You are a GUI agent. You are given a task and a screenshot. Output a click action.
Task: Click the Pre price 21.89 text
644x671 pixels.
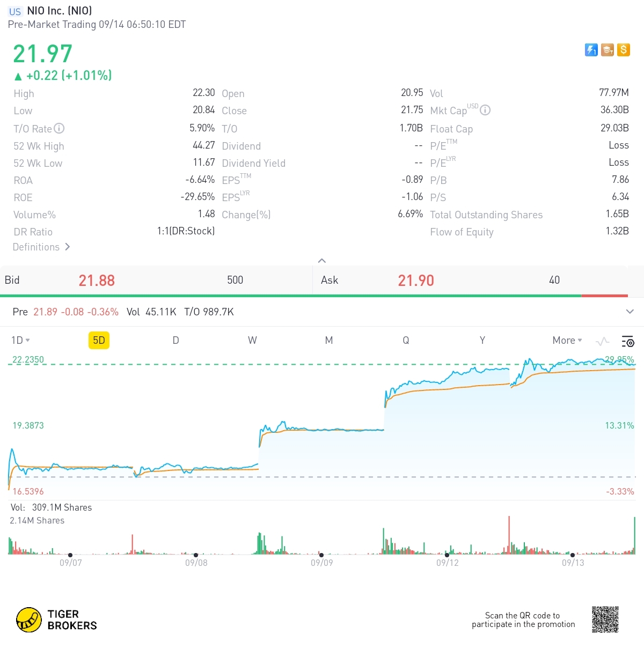point(45,312)
